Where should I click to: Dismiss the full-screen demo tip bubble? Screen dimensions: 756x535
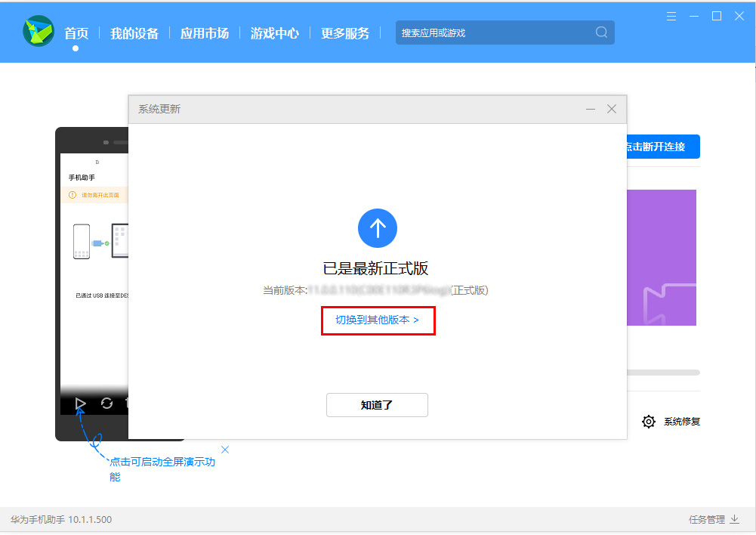click(225, 449)
